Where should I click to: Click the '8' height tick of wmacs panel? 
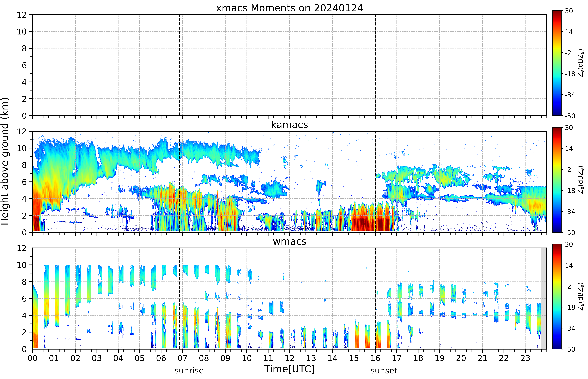click(x=24, y=282)
